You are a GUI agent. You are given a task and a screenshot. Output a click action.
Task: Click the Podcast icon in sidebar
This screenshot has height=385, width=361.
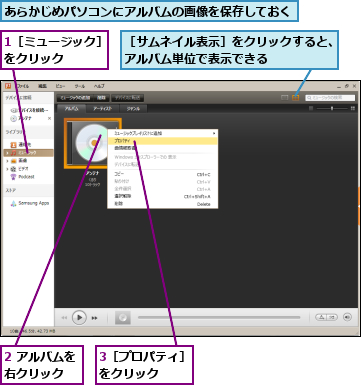13,177
